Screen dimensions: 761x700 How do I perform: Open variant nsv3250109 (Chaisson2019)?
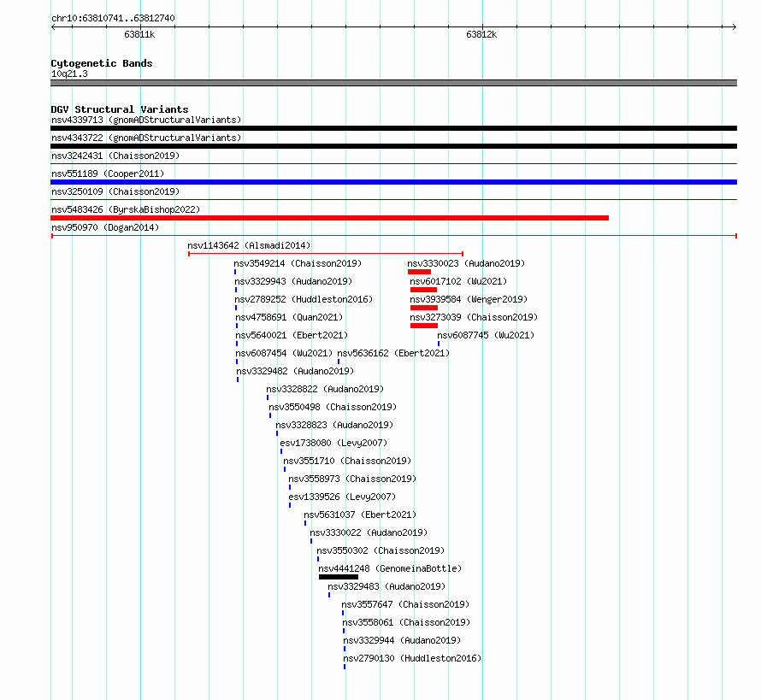pos(115,191)
